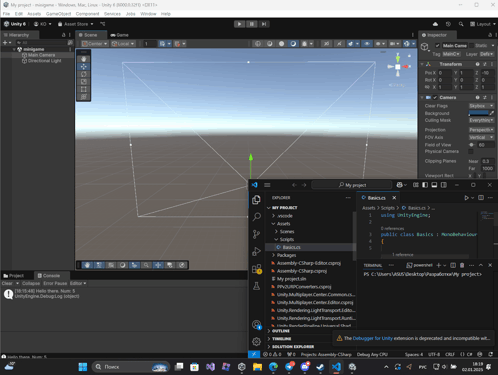Open the Local handle rotation dropdown
498x375 pixels.
(x=123, y=44)
